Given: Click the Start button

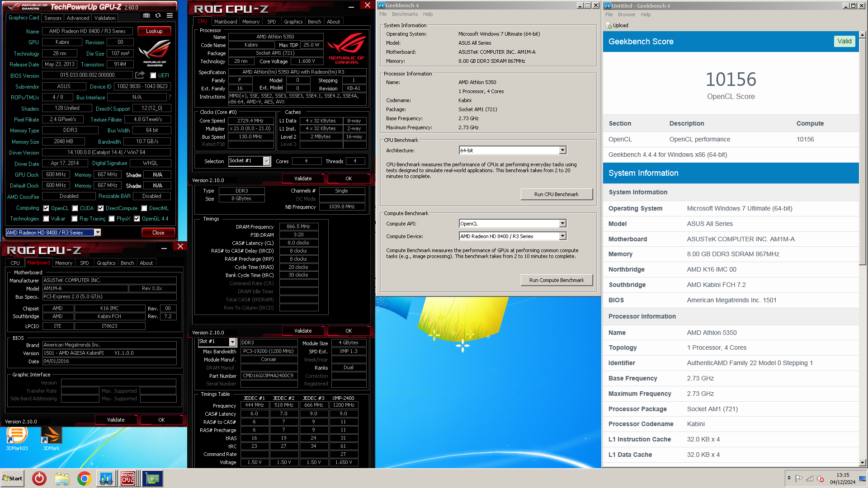Looking at the screenshot, I should pyautogui.click(x=13, y=479).
